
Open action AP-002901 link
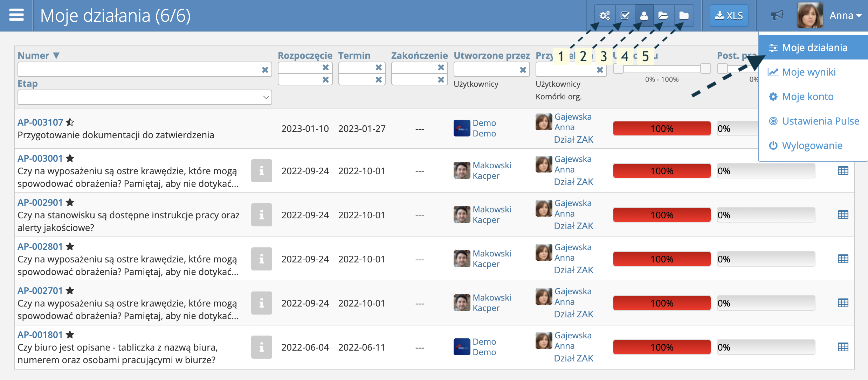pos(40,202)
